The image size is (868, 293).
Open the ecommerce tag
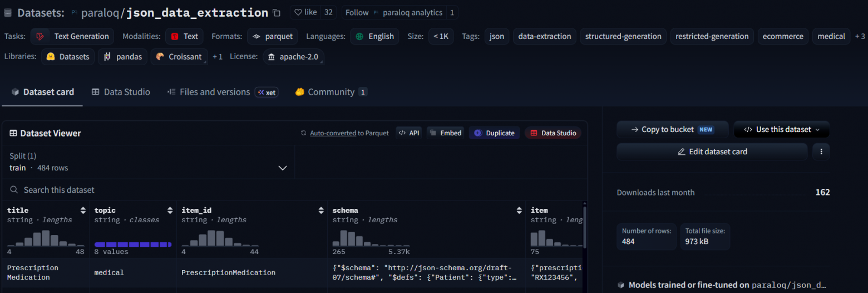pyautogui.click(x=783, y=36)
